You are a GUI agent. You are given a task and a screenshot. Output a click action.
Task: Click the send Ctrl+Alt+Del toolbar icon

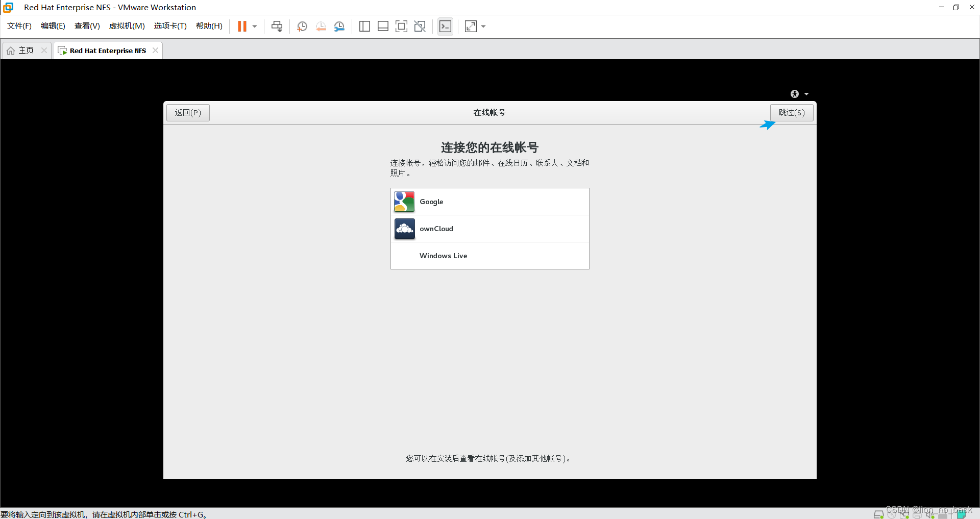[277, 26]
